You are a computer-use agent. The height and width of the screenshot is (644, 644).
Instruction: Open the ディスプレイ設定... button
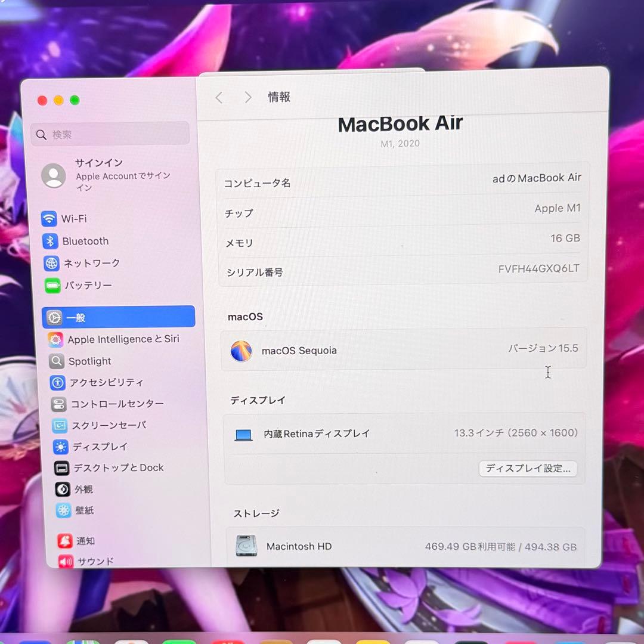coord(527,469)
